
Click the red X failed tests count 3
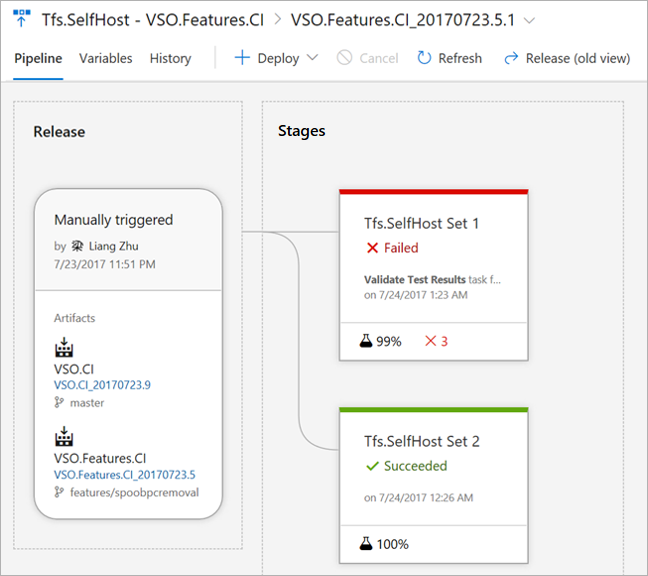tap(436, 341)
